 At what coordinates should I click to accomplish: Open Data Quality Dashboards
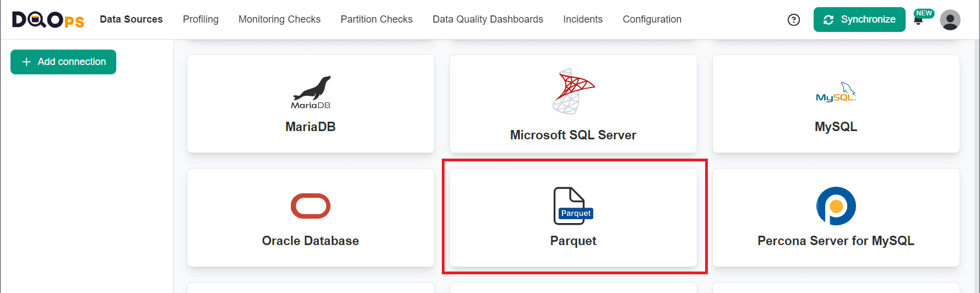[488, 19]
